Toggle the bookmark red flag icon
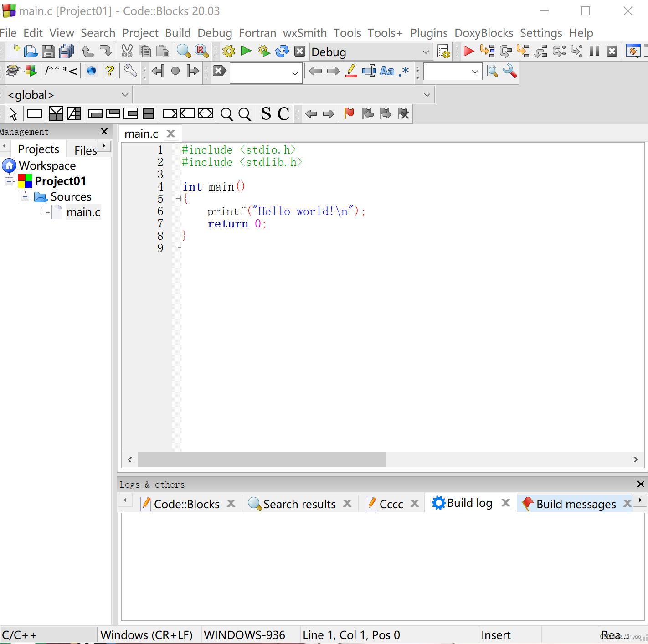 coord(349,113)
